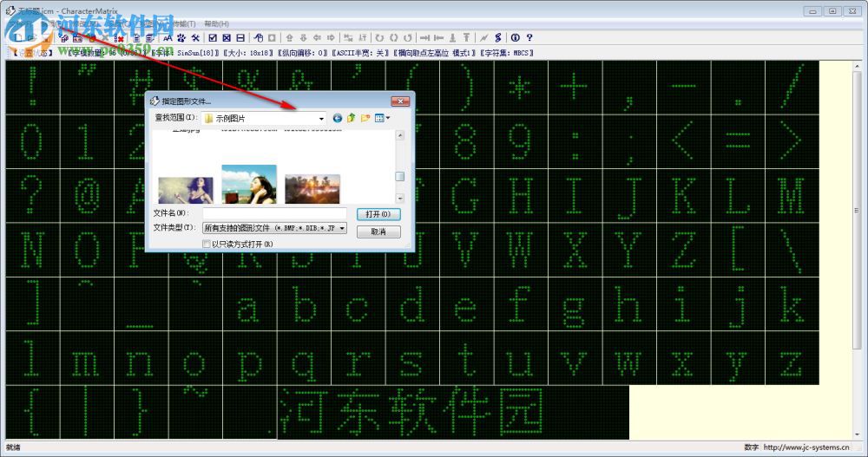Click the 字体: SimSun[18] status text
Image resolution: width=868 pixels, height=457 pixels.
point(185,53)
